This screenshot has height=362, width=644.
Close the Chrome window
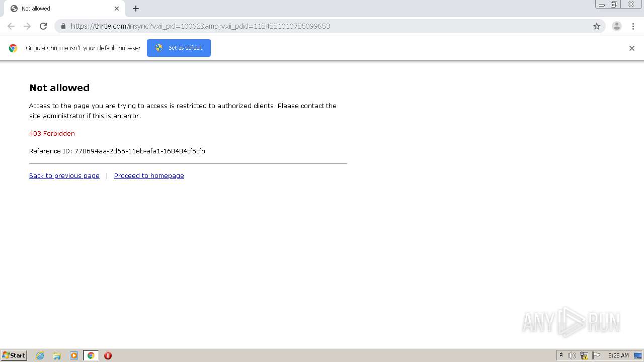click(631, 5)
